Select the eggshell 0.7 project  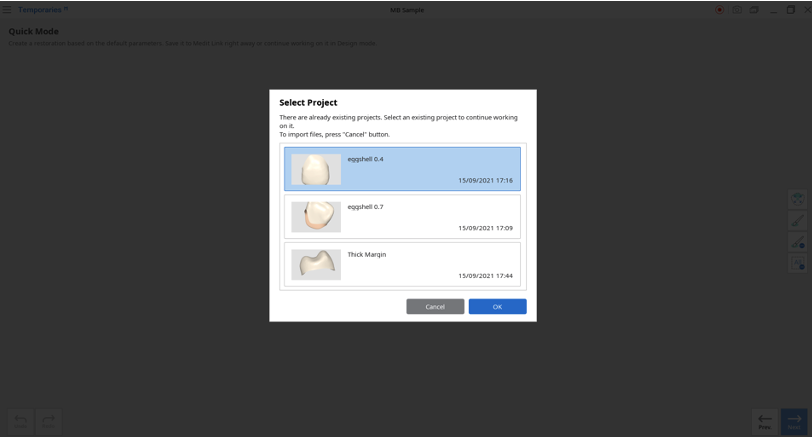(402, 216)
